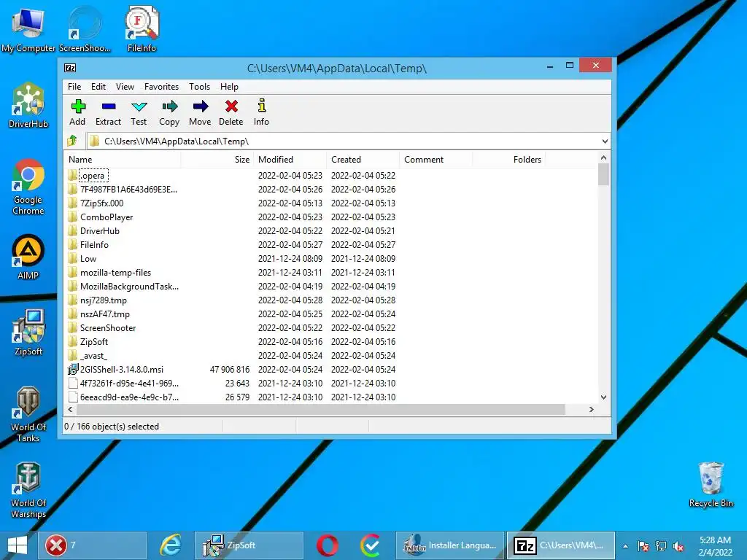Select the .opera folder
747x560 pixels.
point(93,176)
